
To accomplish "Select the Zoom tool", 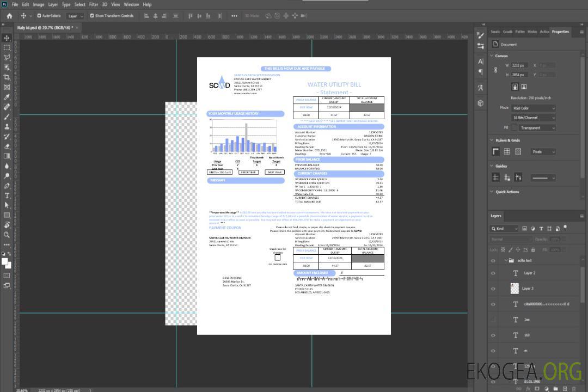I will [x=7, y=235].
